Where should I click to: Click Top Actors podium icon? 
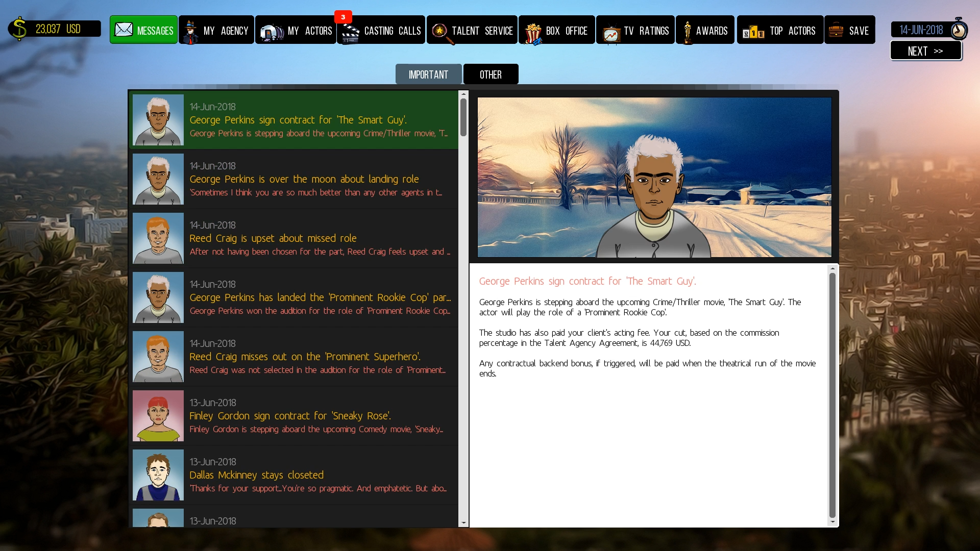pyautogui.click(x=753, y=33)
